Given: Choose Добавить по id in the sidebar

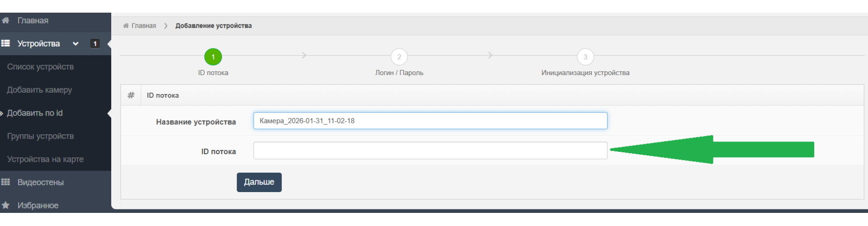Looking at the screenshot, I should [35, 113].
